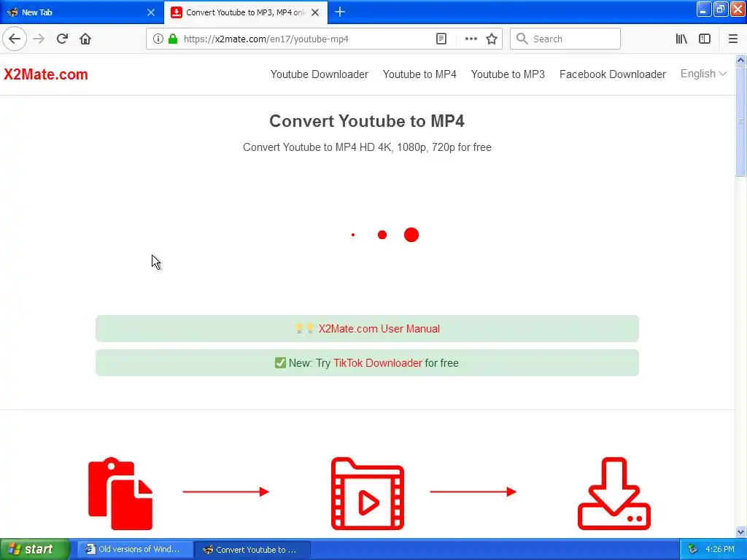Image resolution: width=747 pixels, height=560 pixels.
Task: Open Youtube to MP3 nav link
Action: tap(508, 74)
